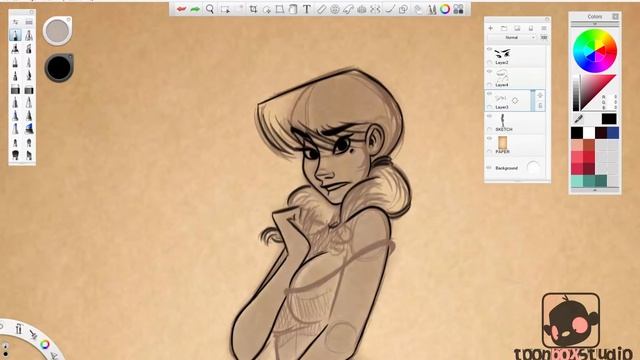640x360 pixels.
Task: Expand the Colors panel bottom arrow
Action: pyautogui.click(x=595, y=190)
